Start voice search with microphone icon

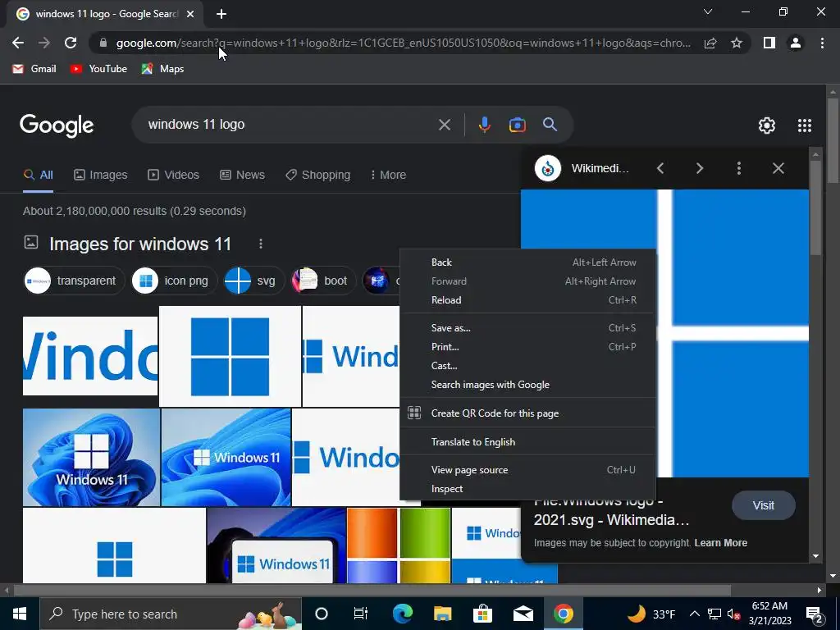click(484, 125)
